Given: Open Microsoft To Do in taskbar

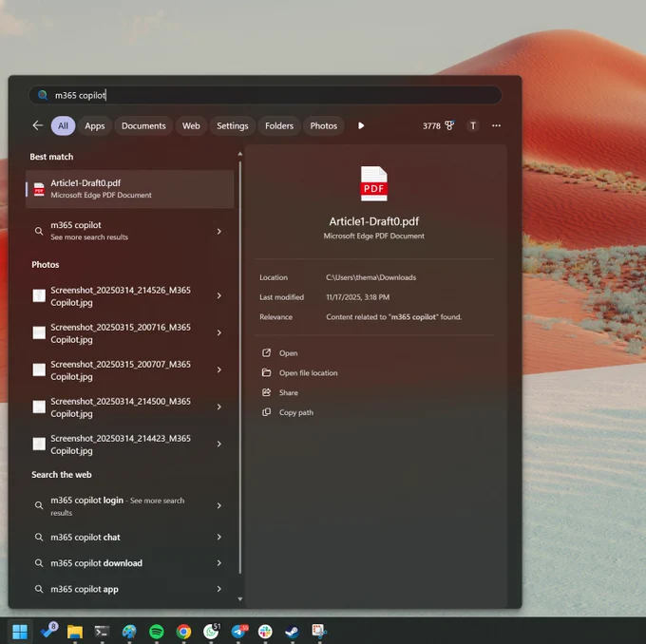Looking at the screenshot, I should pos(48,631).
